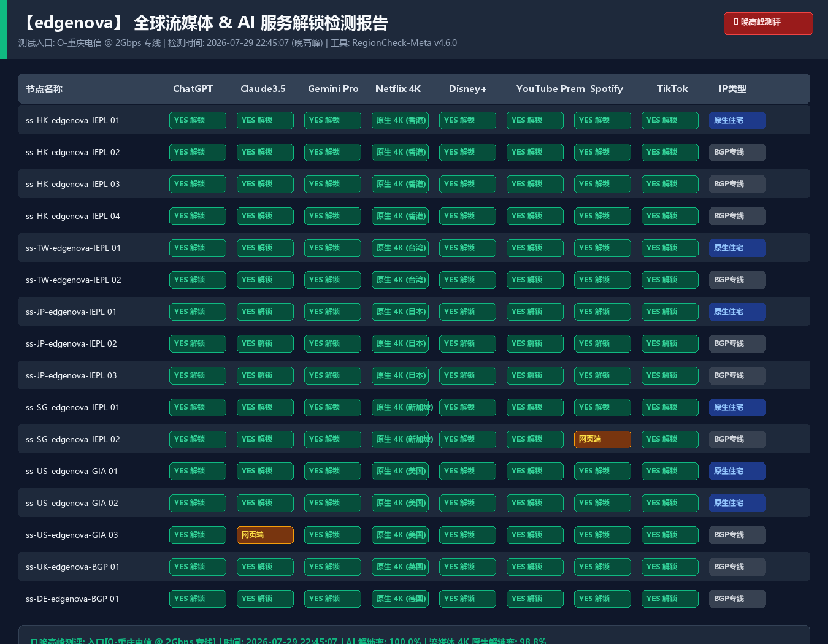Viewport: 828px width, 644px height.
Task: Select node name ss-JP-edgenova-IEPL 03
Action: tap(71, 375)
